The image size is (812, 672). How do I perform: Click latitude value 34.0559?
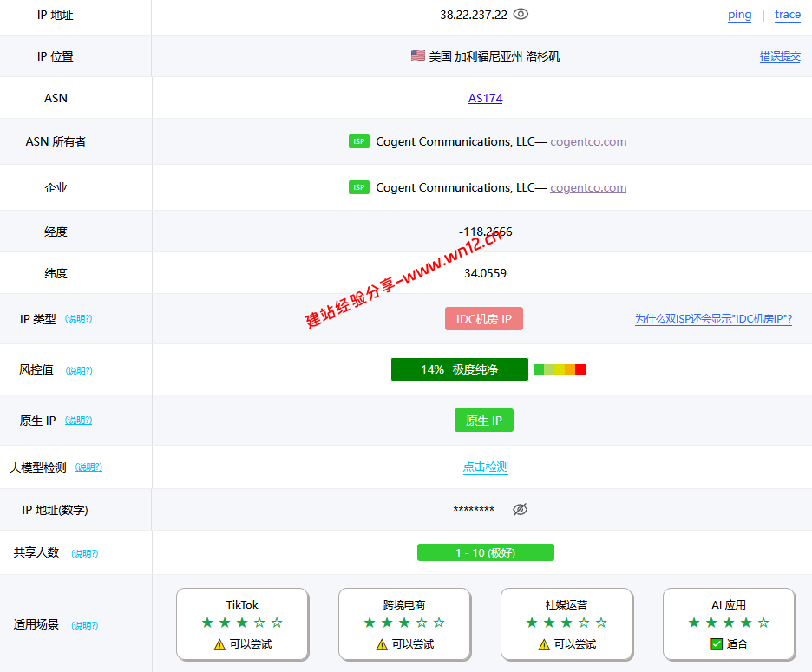pyautogui.click(x=485, y=273)
